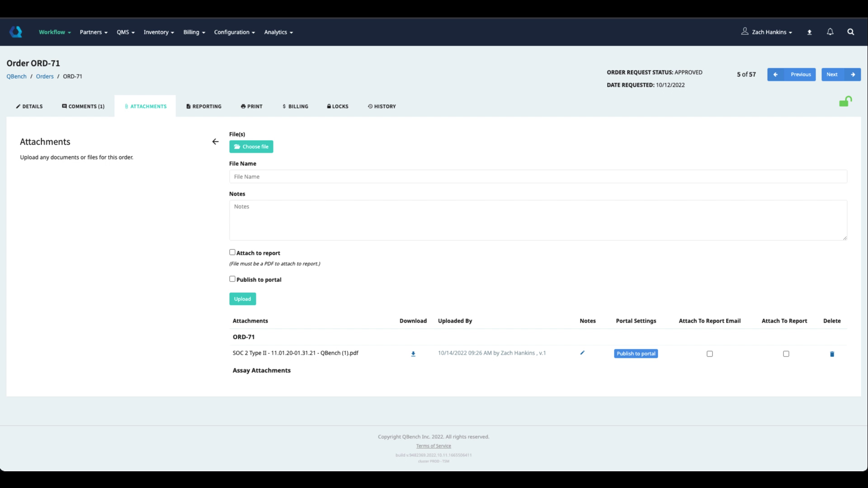Screen dimensions: 868x488
Task: Enable the Attach to report checkbox
Action: pyautogui.click(x=232, y=252)
